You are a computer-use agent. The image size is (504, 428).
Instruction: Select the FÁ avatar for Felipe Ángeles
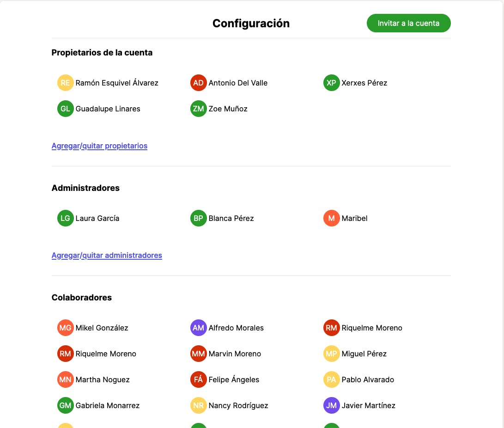click(x=199, y=380)
